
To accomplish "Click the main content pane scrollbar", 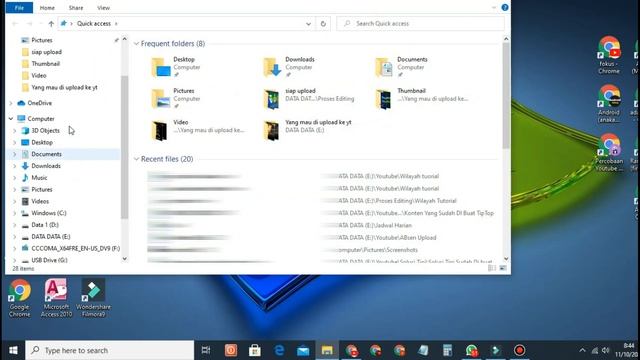I will (x=506, y=96).
